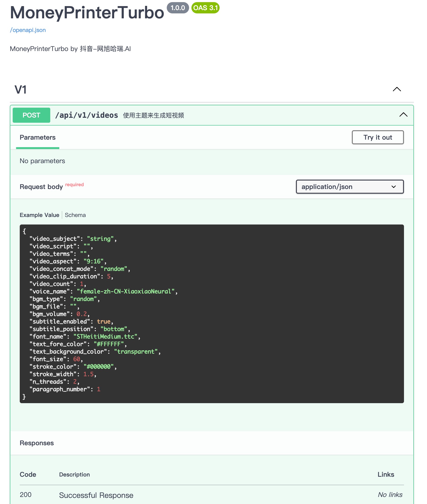This screenshot has height=504, width=427.
Task: Click the green POST method badge
Action: click(31, 115)
